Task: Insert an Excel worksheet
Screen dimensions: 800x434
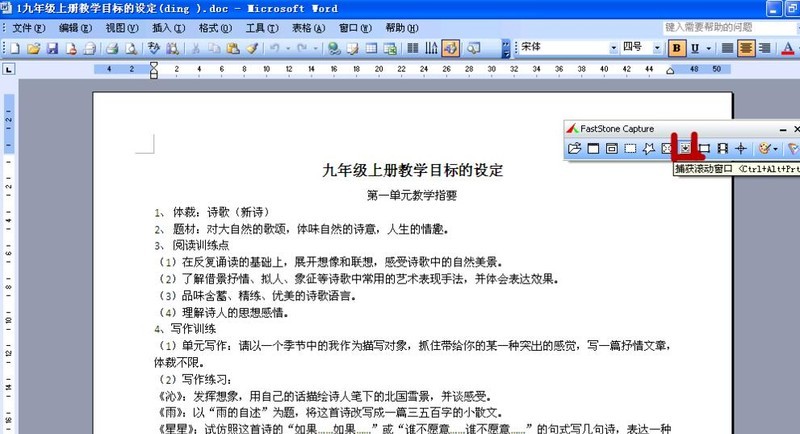Action: click(390, 48)
